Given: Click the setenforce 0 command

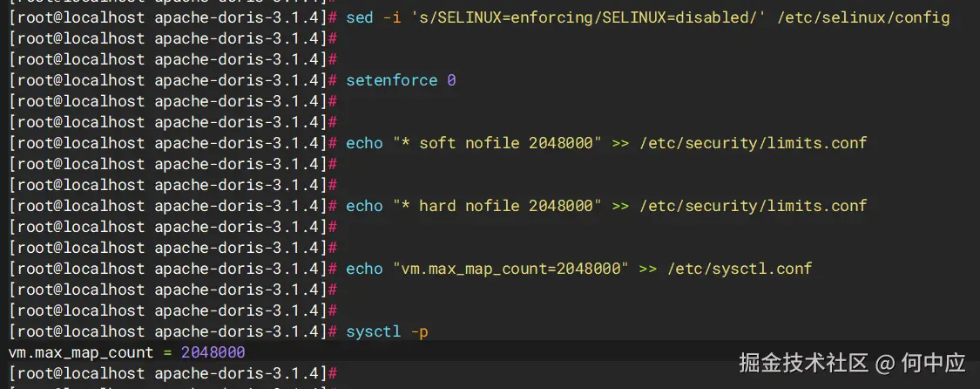Looking at the screenshot, I should [401, 80].
